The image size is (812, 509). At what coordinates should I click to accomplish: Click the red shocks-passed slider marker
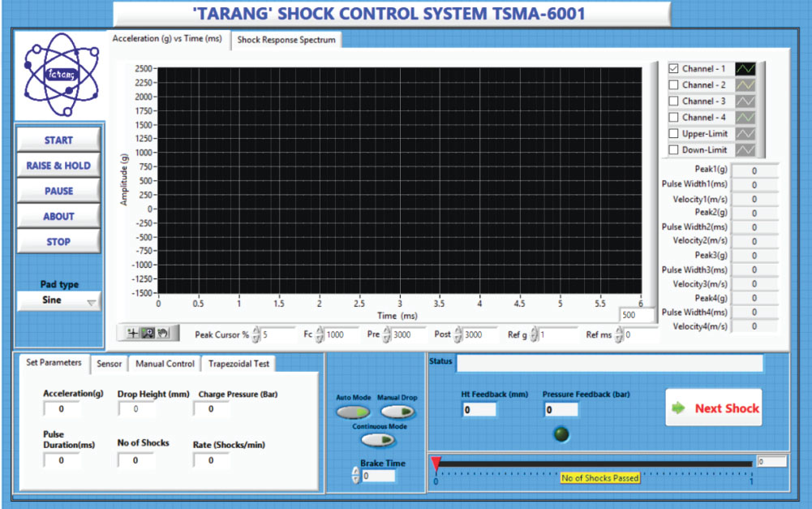click(436, 464)
